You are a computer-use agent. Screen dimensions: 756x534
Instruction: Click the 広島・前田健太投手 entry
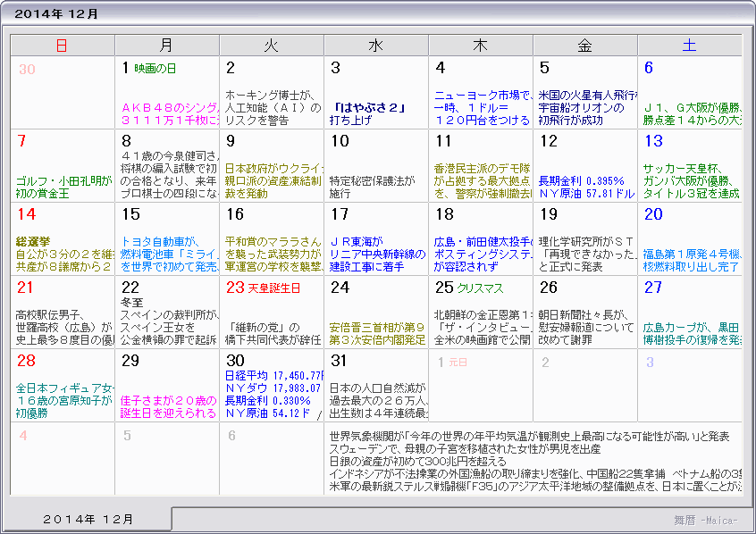(x=483, y=254)
